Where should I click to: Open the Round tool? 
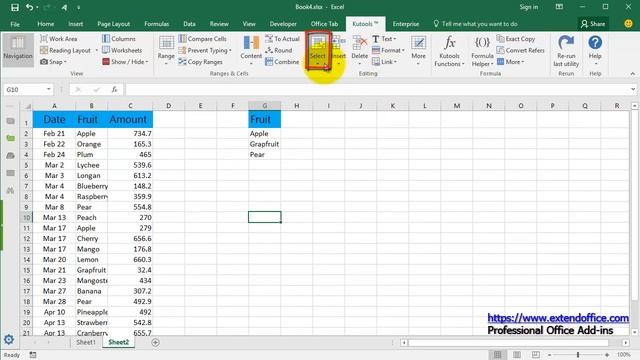click(x=278, y=50)
